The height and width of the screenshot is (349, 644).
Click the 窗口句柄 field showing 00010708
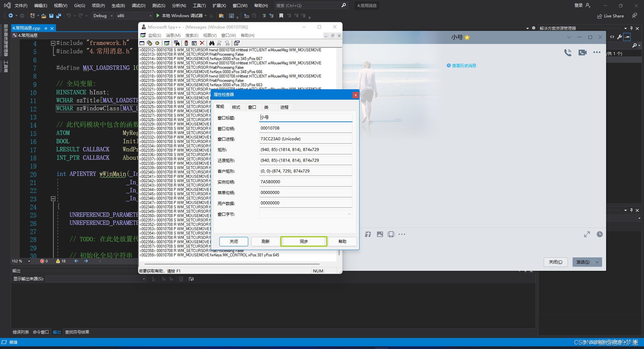[x=306, y=128]
